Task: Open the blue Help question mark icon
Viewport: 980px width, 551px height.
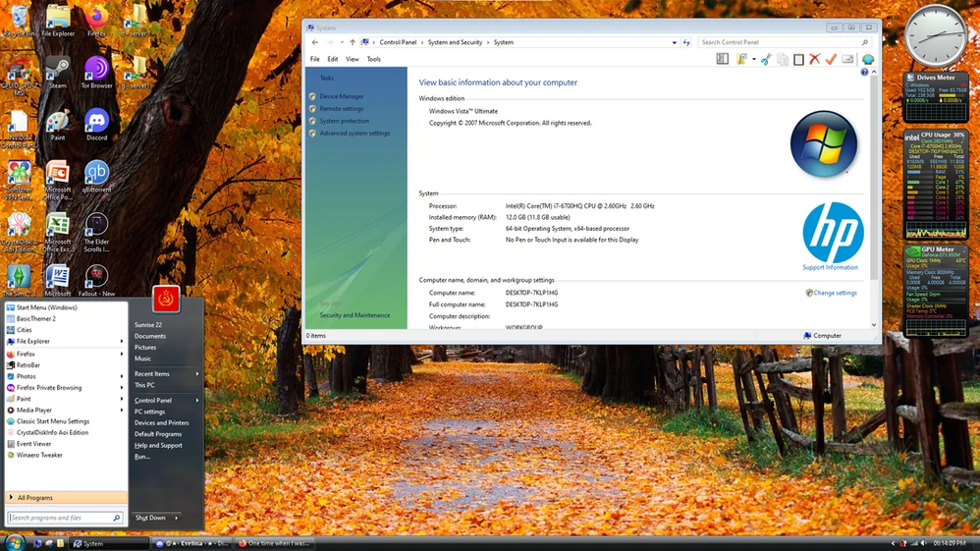Action: pyautogui.click(x=864, y=73)
